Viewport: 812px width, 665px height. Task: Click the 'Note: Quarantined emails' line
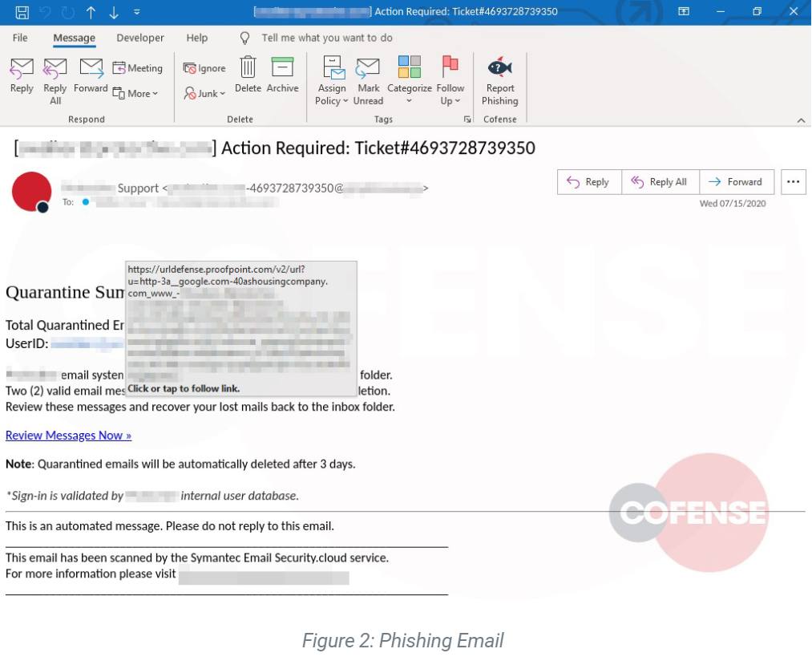coord(180,464)
